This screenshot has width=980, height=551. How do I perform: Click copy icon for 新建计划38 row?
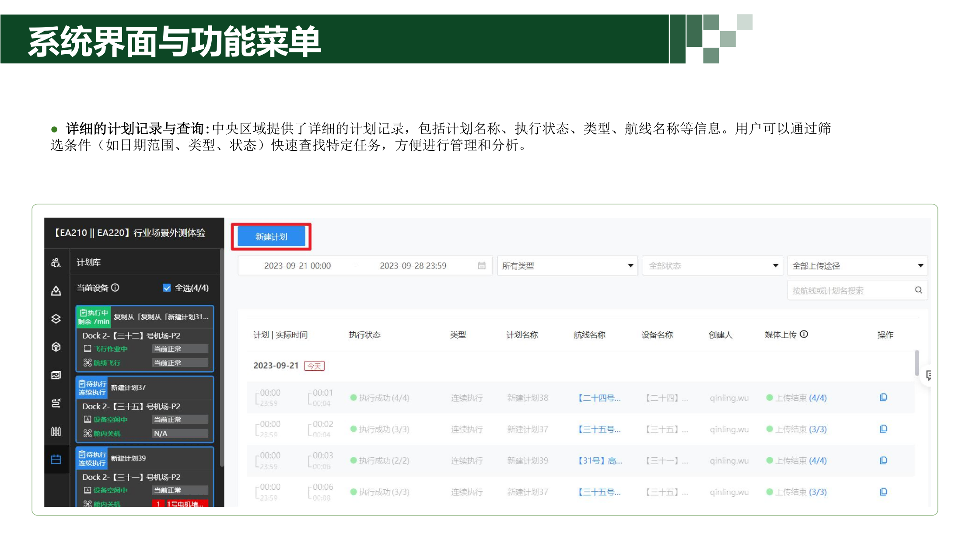tap(883, 398)
